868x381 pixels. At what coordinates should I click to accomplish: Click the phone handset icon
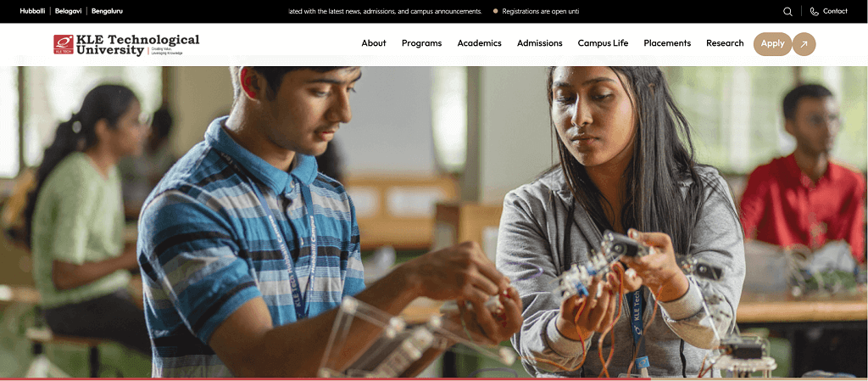point(815,12)
